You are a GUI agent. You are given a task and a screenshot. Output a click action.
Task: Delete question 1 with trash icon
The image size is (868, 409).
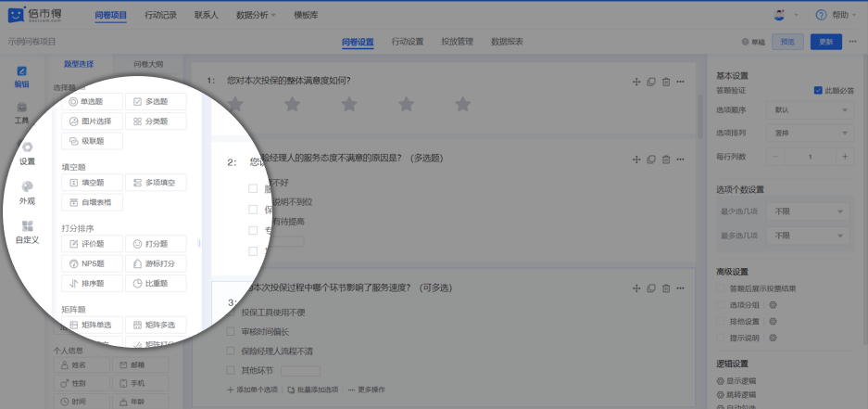point(665,83)
